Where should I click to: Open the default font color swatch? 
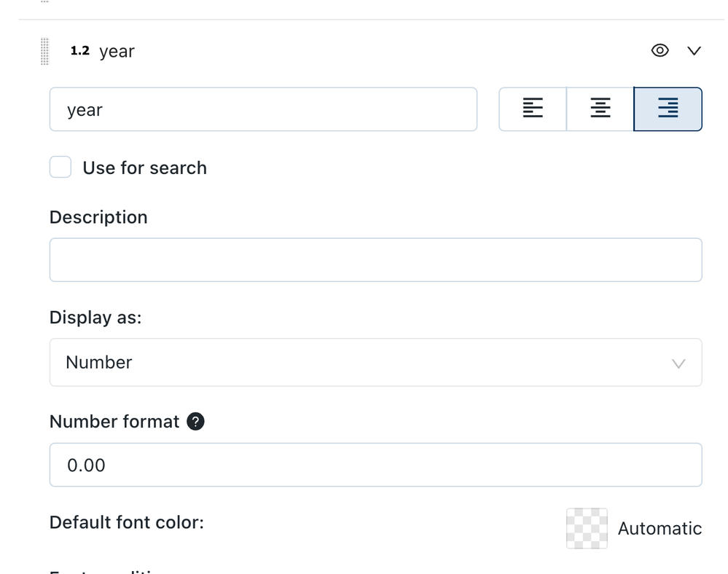pos(587,528)
